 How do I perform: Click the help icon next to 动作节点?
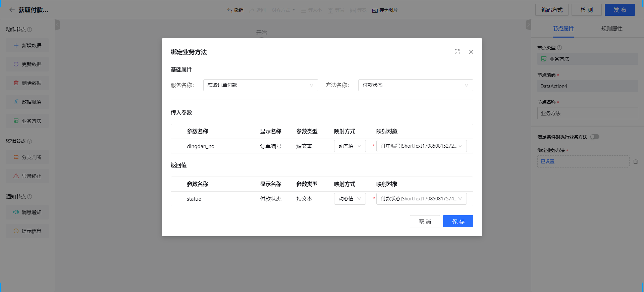coord(30,30)
